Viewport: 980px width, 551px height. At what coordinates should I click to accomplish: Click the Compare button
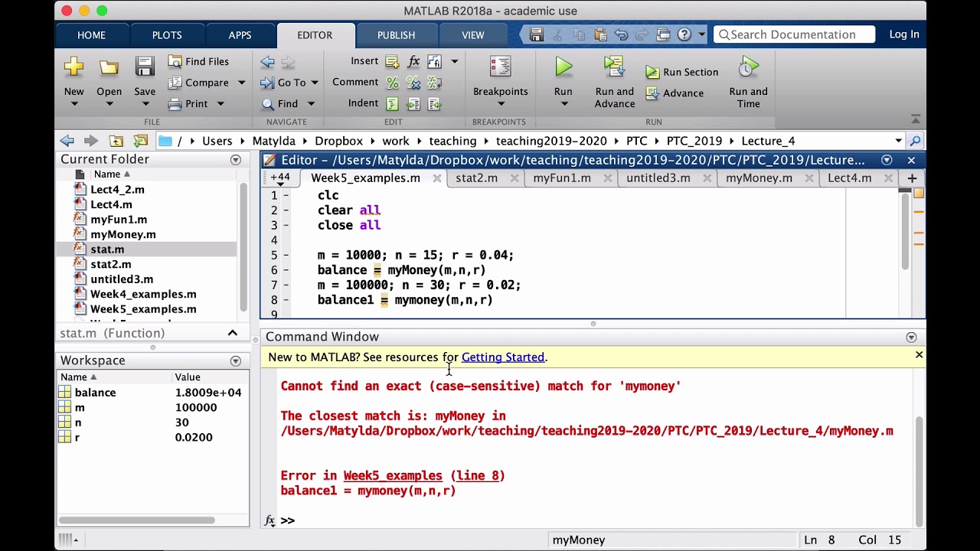(x=198, y=83)
